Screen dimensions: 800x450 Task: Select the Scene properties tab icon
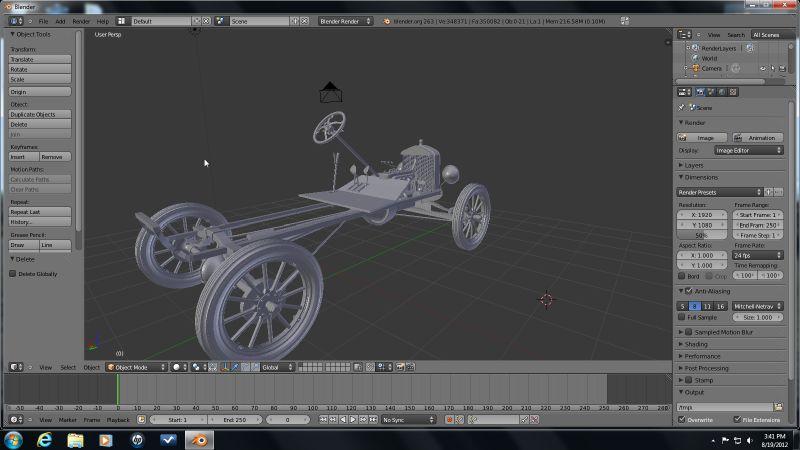[711, 92]
